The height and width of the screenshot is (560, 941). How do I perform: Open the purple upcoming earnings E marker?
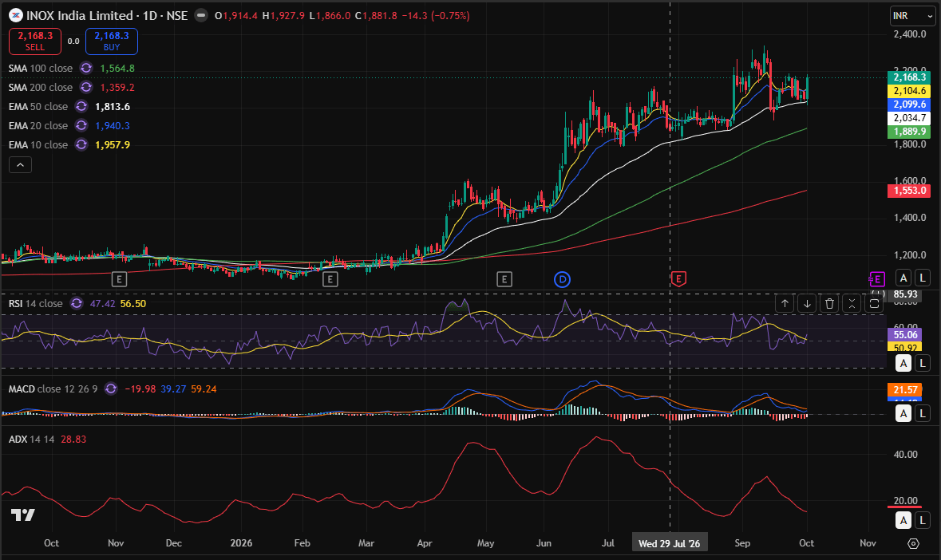click(877, 278)
